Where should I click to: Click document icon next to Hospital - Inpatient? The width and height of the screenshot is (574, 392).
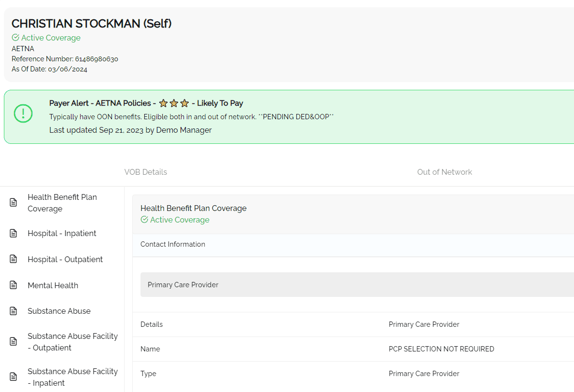[x=14, y=233]
